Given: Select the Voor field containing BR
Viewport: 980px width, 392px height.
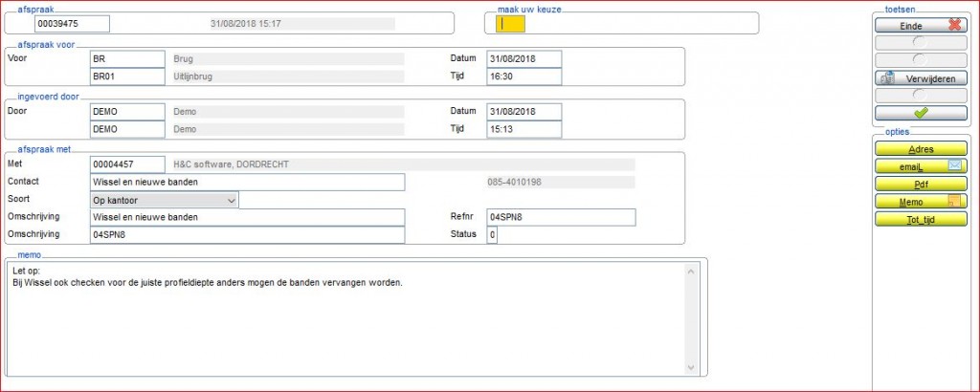Looking at the screenshot, I should 126,59.
